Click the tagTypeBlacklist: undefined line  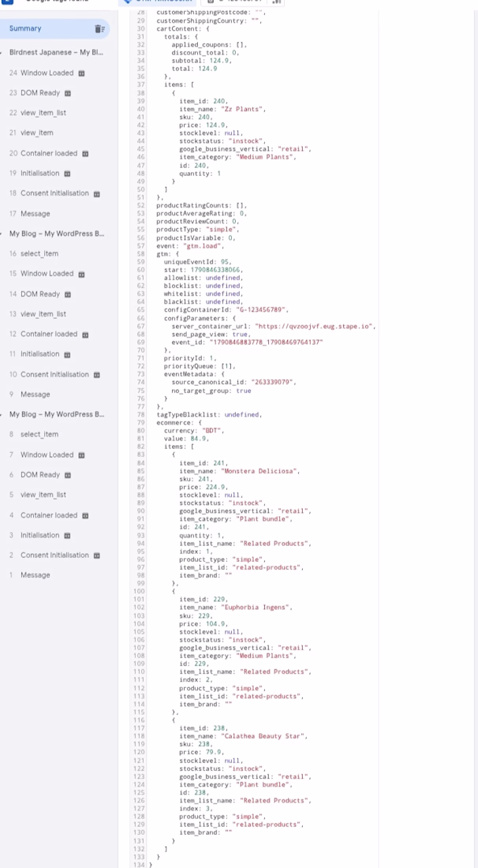click(209, 414)
